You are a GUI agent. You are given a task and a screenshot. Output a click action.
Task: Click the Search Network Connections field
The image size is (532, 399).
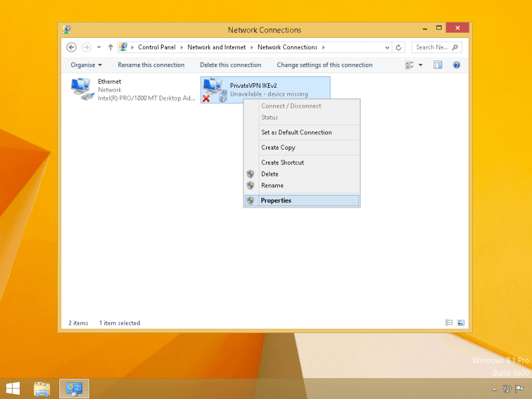tap(432, 47)
